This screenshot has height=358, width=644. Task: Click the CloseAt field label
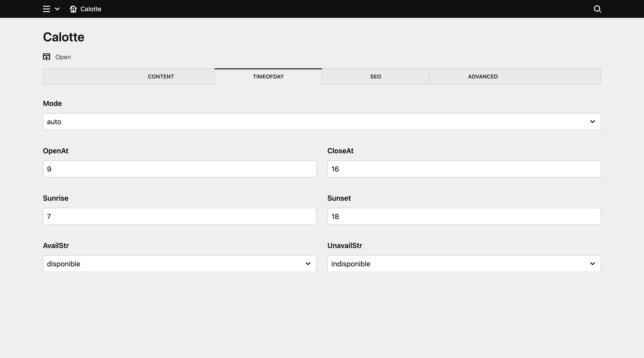click(340, 151)
